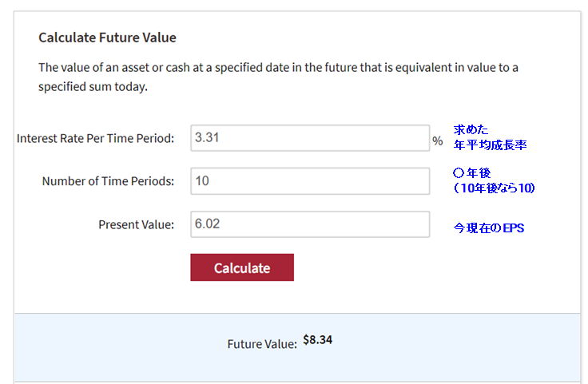The image size is (588, 384).
Task: Click the Interest Rate Per Time Period input
Action: point(310,137)
